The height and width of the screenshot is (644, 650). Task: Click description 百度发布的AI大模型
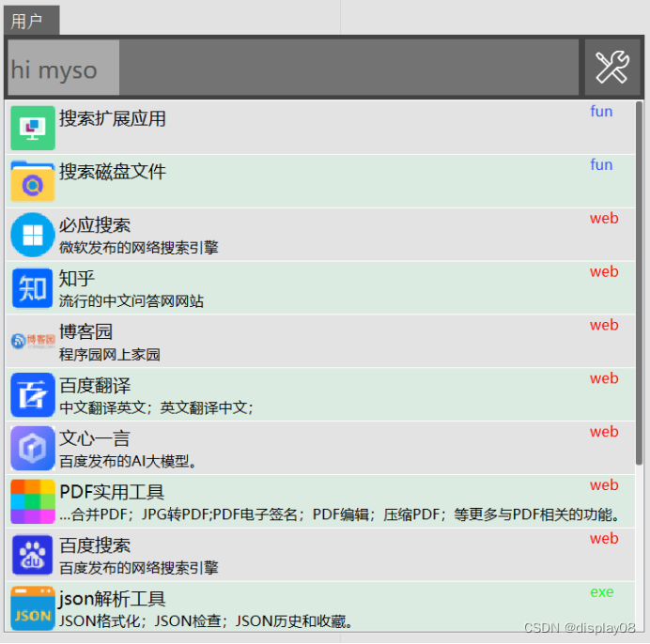[128, 461]
